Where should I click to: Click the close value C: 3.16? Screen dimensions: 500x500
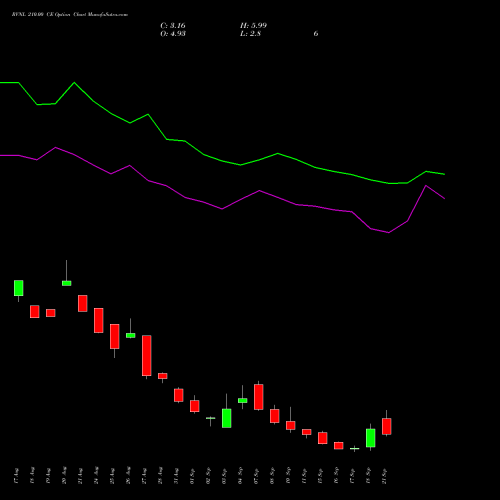[x=173, y=26]
